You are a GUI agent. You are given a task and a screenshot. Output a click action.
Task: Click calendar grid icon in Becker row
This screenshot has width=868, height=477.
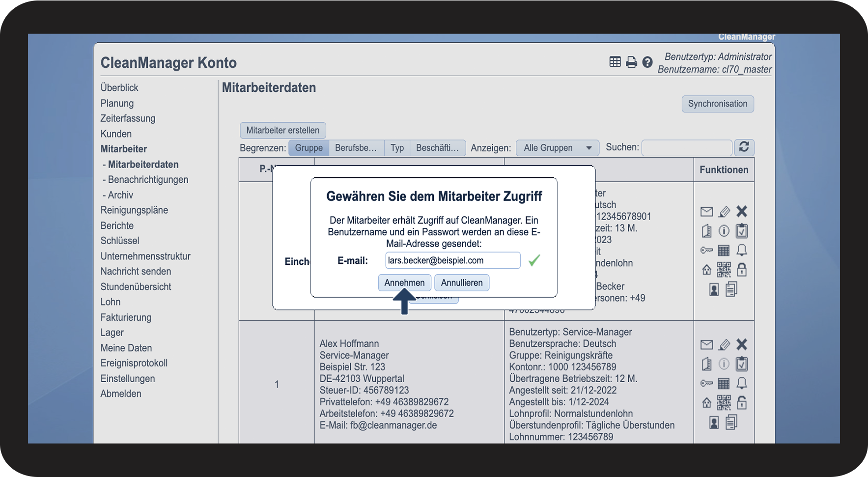click(x=724, y=251)
